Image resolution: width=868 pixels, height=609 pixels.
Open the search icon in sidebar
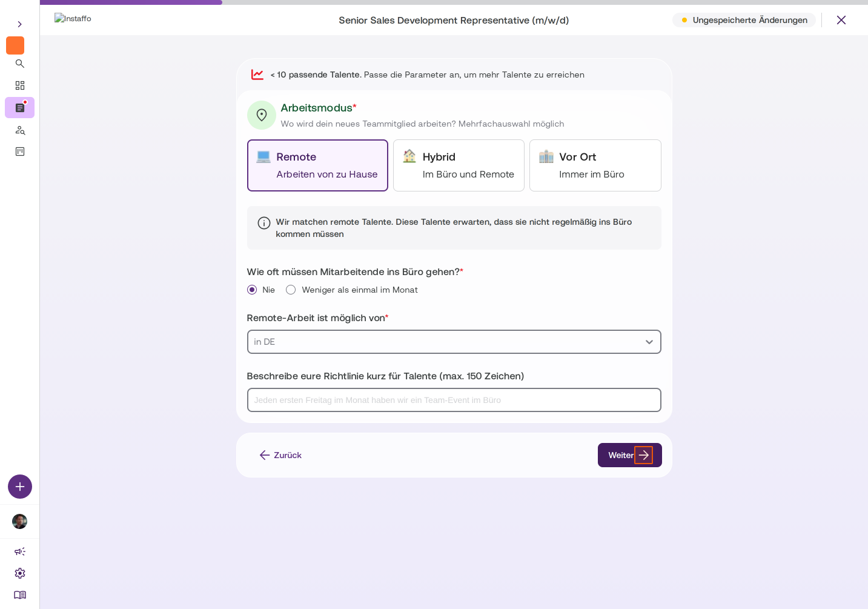(x=20, y=64)
